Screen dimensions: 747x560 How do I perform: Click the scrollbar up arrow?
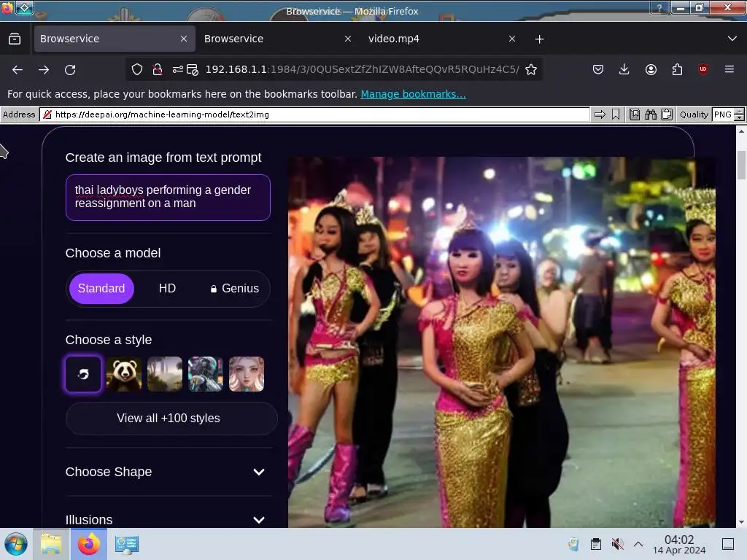click(741, 131)
